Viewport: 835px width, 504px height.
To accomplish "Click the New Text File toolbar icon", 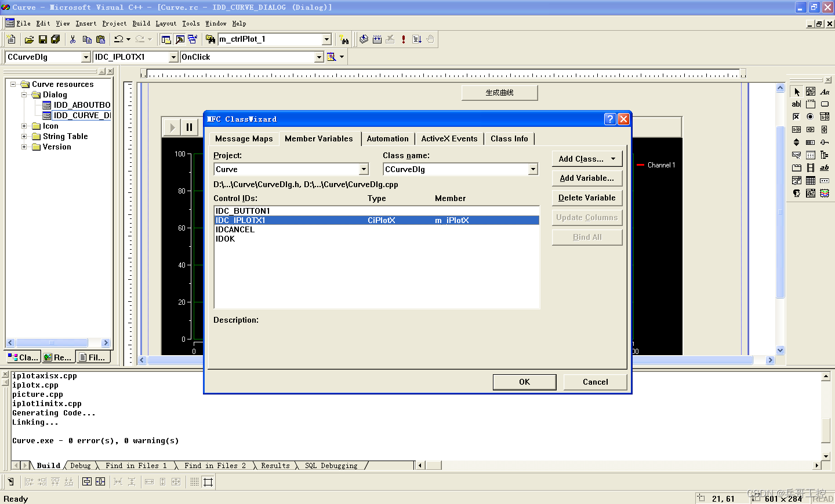I will coord(12,39).
